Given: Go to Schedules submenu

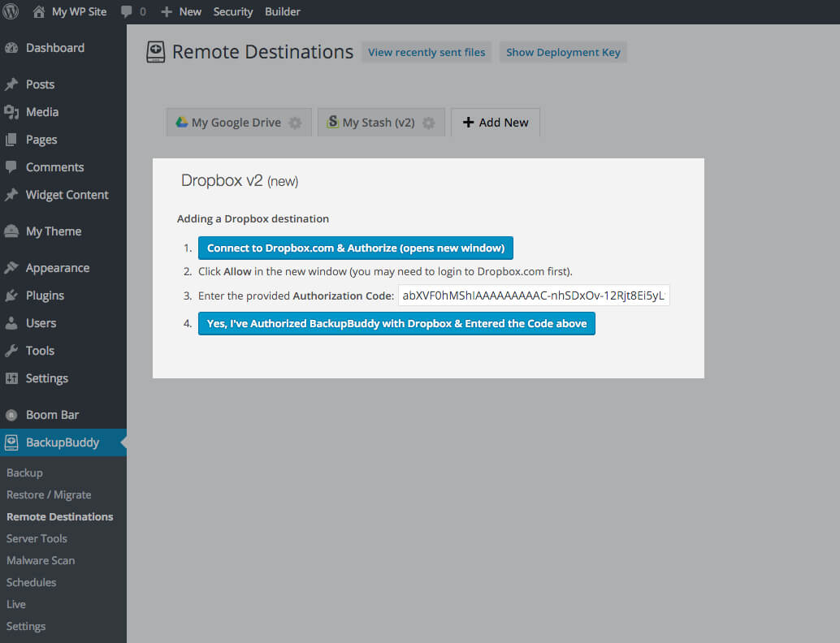Looking at the screenshot, I should [x=31, y=582].
